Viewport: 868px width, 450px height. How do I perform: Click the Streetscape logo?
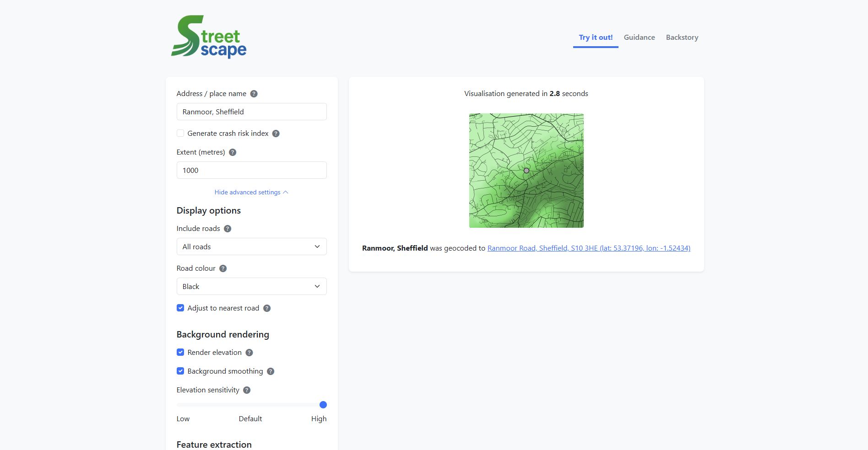209,37
